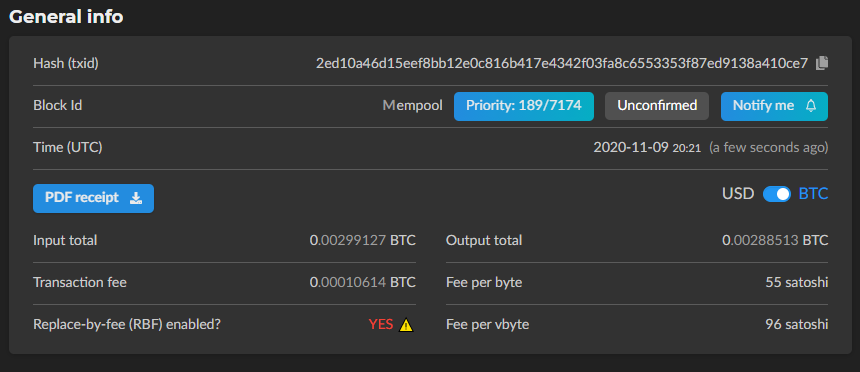Viewport: 860px width, 372px height.
Task: Click the bell icon in Notify me
Action: coord(811,106)
